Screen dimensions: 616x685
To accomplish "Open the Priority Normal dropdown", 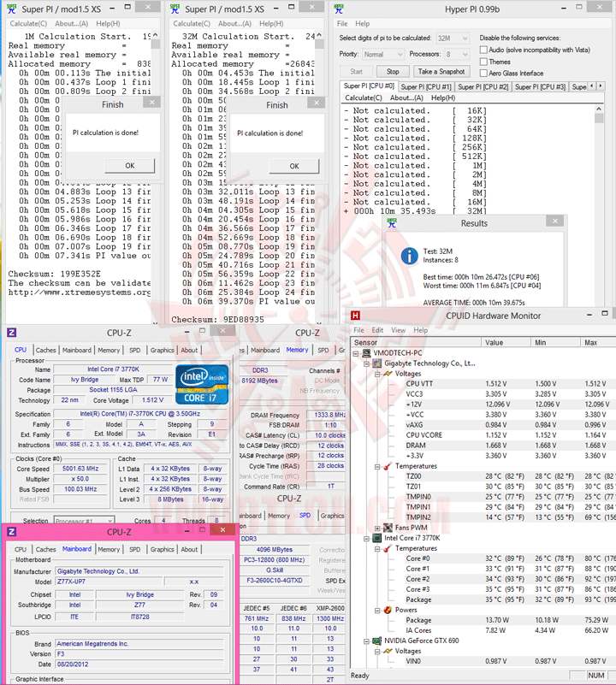I will pos(382,54).
